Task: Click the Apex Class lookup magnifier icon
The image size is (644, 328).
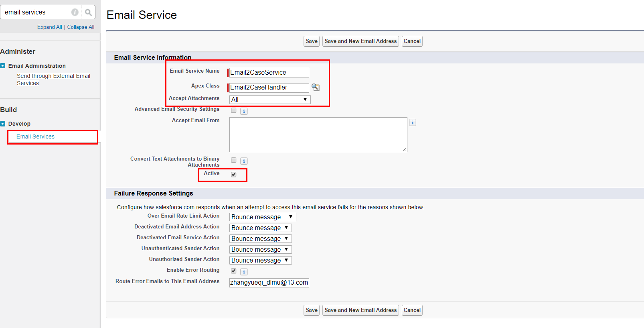Action: pos(316,87)
